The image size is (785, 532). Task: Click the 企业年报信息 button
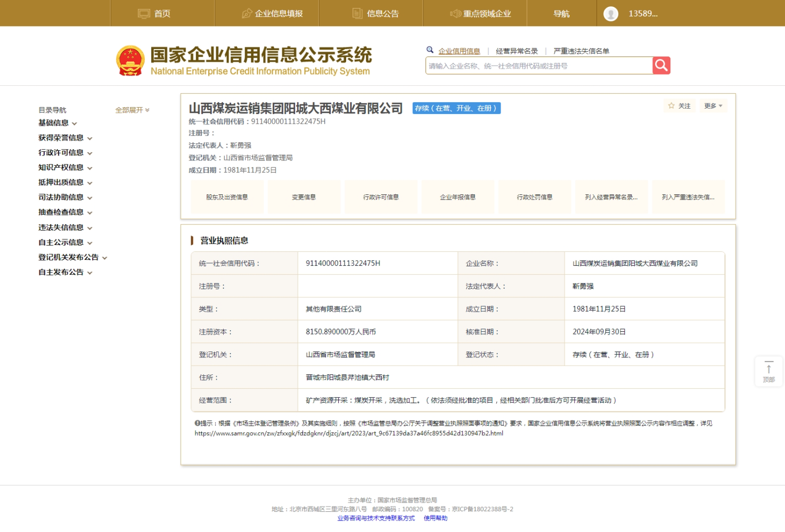point(458,197)
